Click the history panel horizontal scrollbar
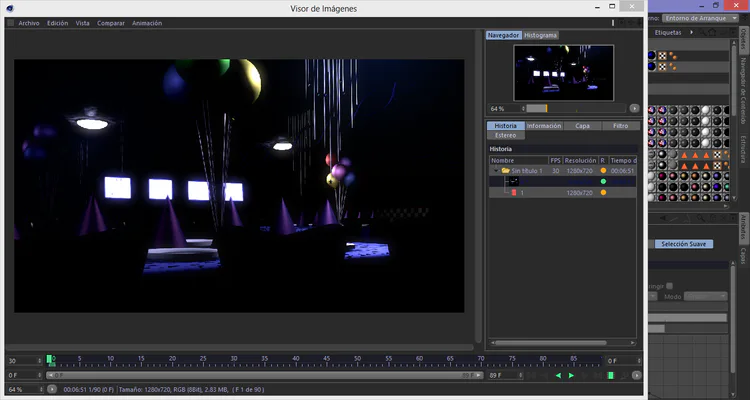 (551, 343)
